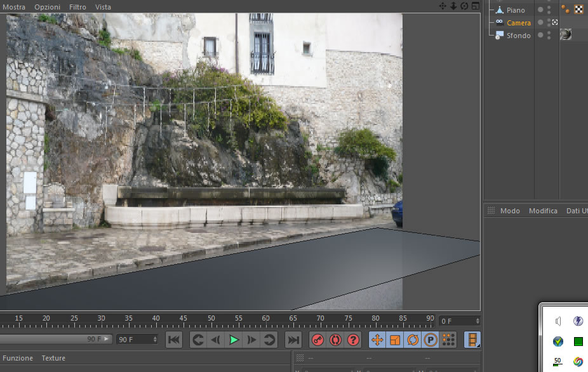588x372 pixels.
Task: Open the Filtro viewport menu
Action: [x=77, y=7]
